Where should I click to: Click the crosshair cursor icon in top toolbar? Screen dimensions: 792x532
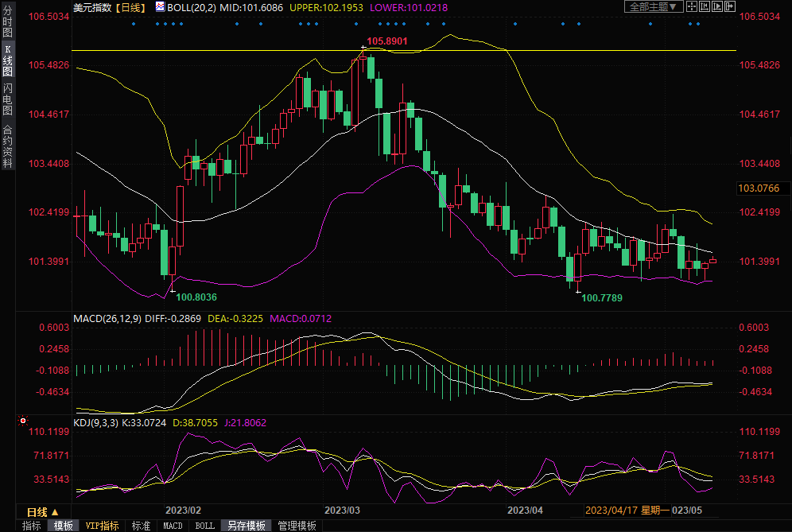click(691, 7)
